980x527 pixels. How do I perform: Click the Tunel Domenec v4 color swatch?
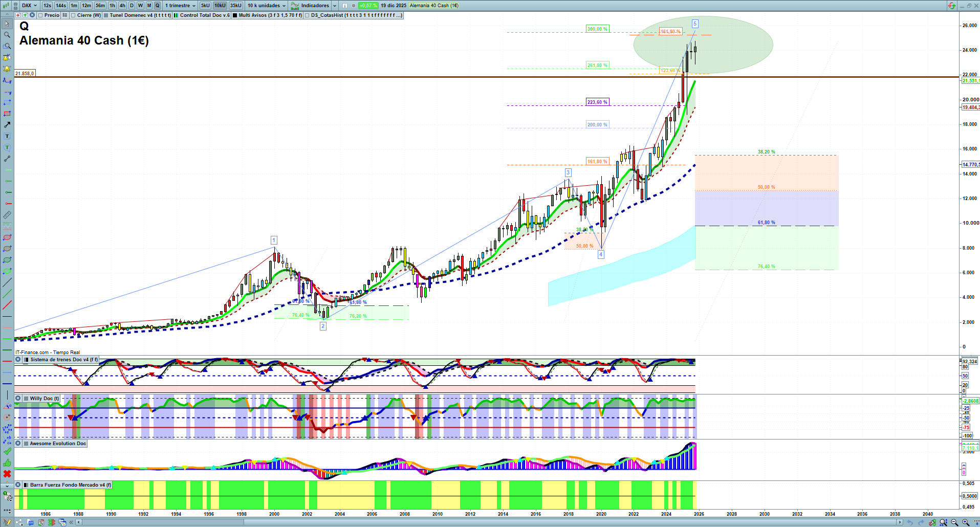click(x=106, y=15)
